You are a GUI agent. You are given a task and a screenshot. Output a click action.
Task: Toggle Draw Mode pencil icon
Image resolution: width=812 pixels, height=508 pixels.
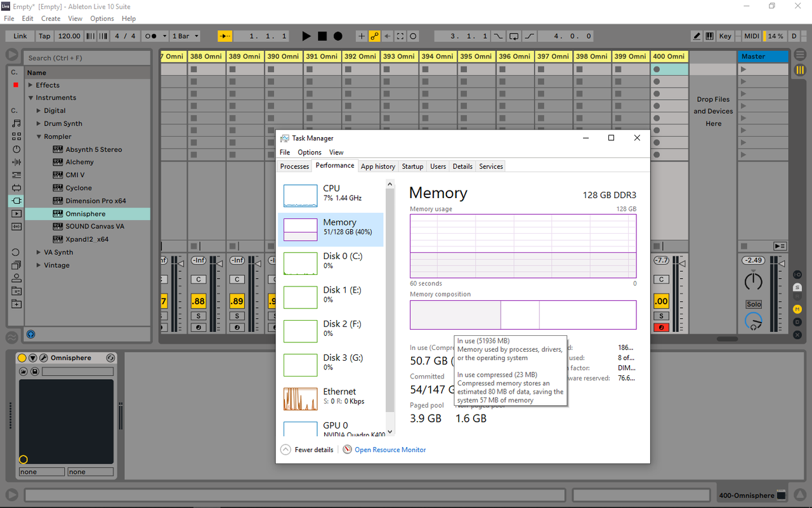(x=697, y=36)
